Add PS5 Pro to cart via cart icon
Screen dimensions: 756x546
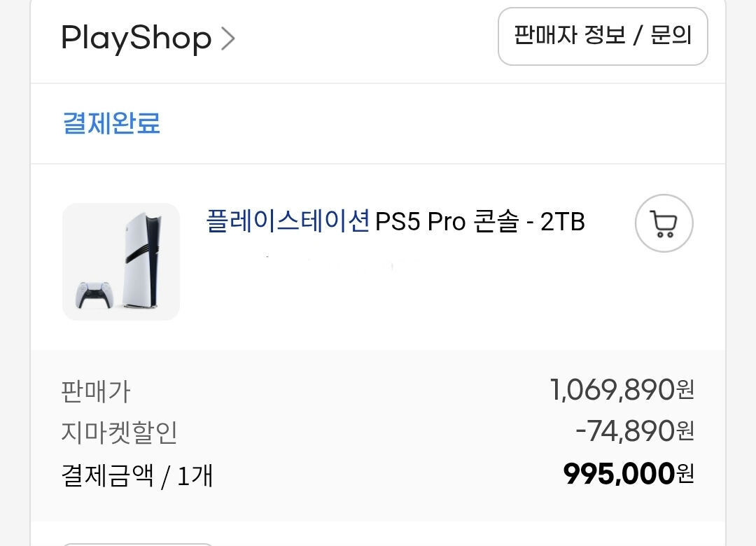tap(664, 223)
